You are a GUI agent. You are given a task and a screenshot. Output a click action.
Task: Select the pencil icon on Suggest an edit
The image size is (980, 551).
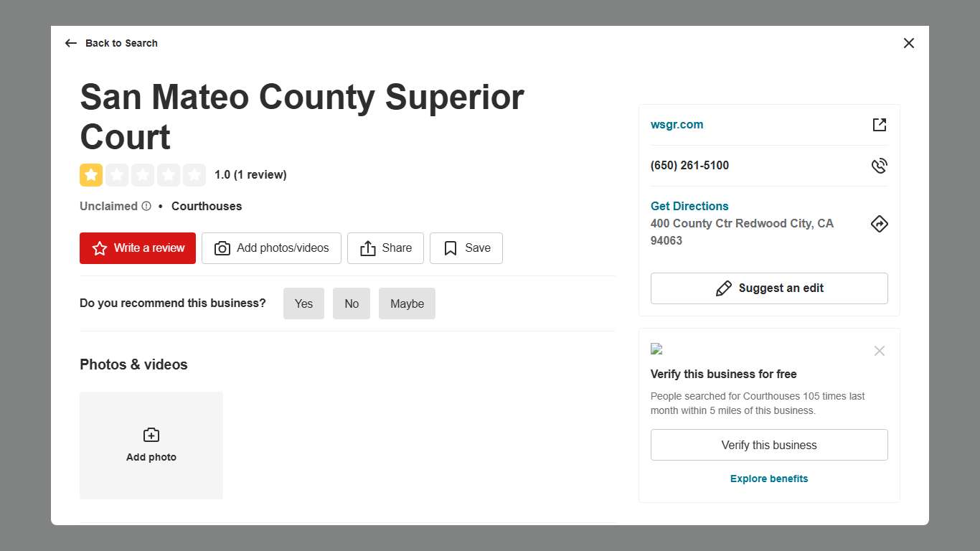(x=724, y=288)
